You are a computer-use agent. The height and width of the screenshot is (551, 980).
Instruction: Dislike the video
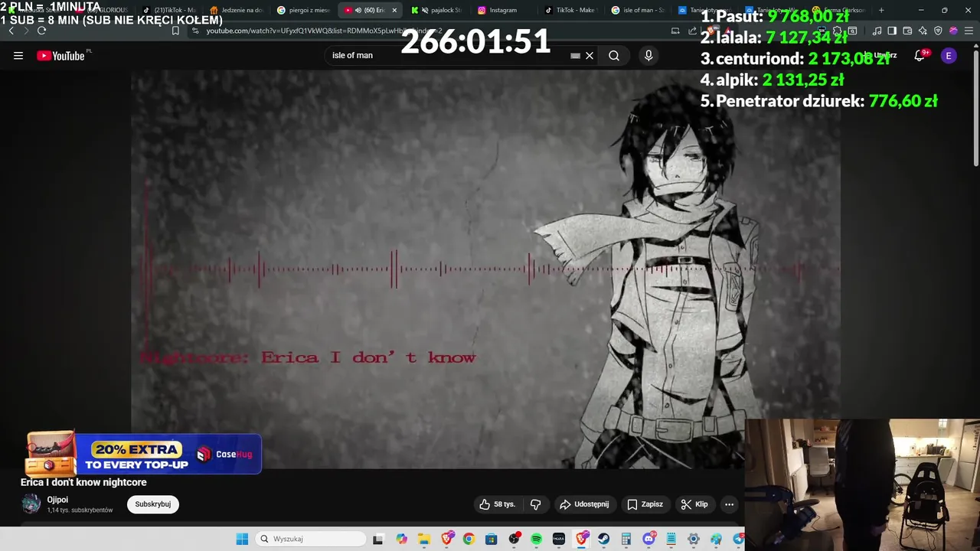click(x=535, y=504)
